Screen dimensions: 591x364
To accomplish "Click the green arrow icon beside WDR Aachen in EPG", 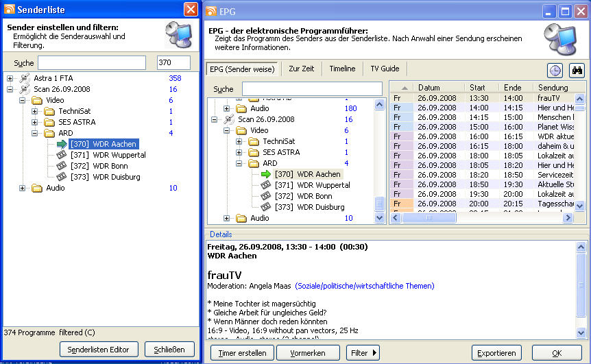I will pyautogui.click(x=266, y=174).
